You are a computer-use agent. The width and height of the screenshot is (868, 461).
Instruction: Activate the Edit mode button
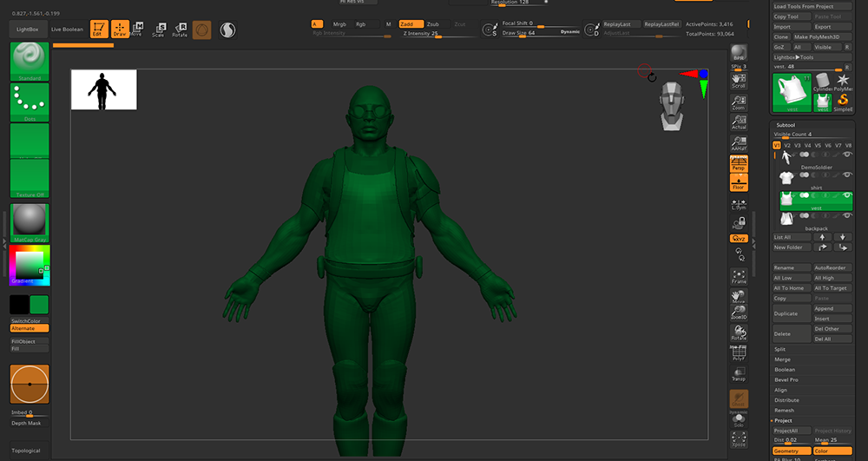click(x=97, y=30)
